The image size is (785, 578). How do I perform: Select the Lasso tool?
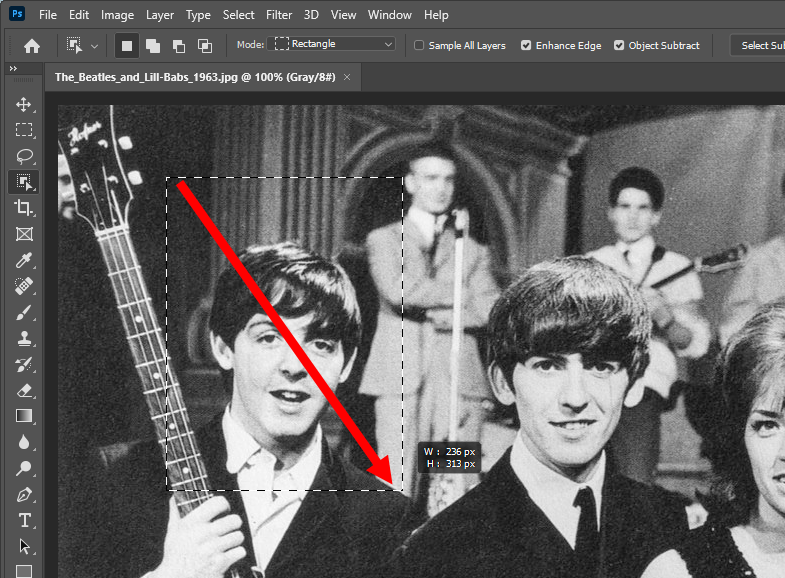click(x=24, y=156)
